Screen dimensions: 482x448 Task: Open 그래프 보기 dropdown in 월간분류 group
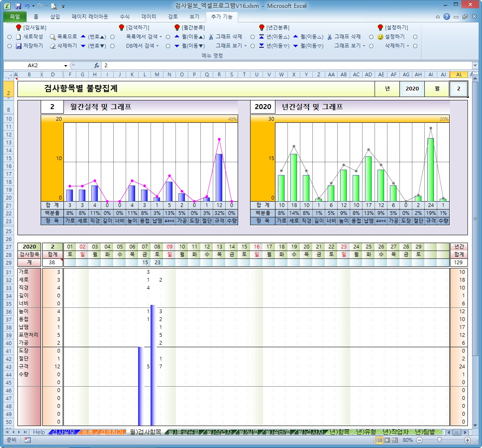(x=231, y=46)
